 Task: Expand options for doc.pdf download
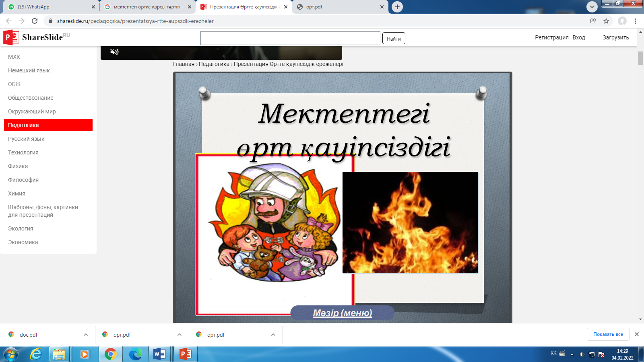click(86, 335)
